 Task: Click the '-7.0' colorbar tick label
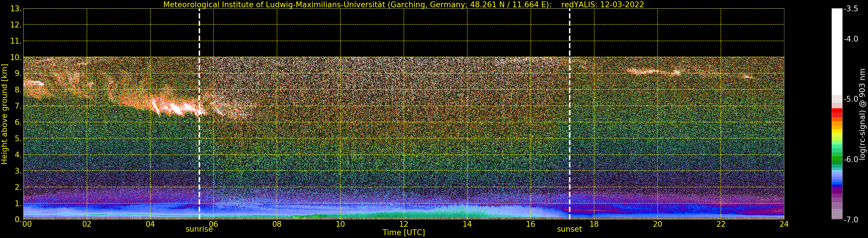coord(851,220)
